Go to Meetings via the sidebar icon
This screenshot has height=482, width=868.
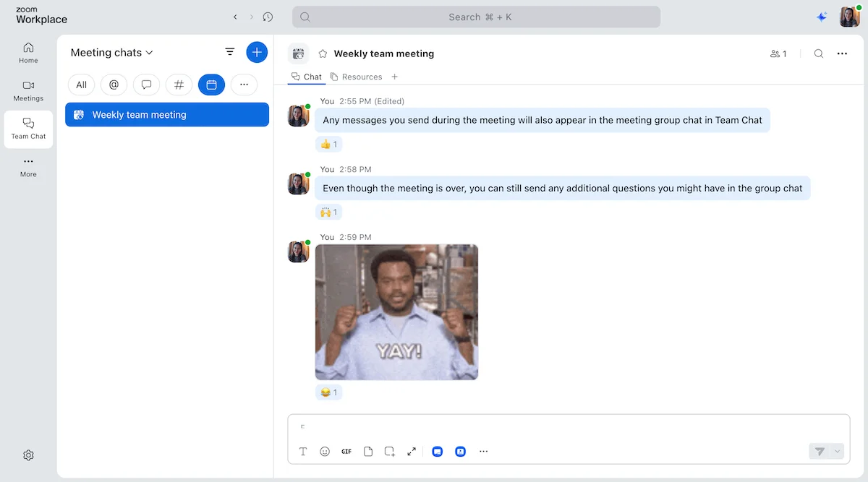(x=27, y=90)
